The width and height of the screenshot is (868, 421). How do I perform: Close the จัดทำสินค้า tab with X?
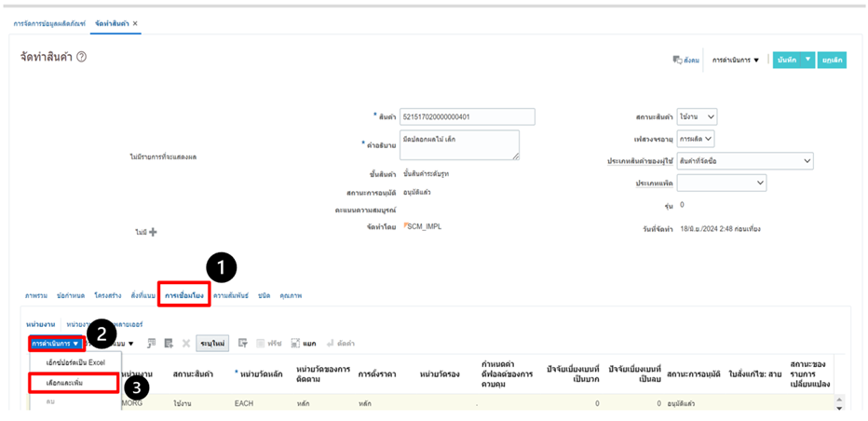(135, 22)
